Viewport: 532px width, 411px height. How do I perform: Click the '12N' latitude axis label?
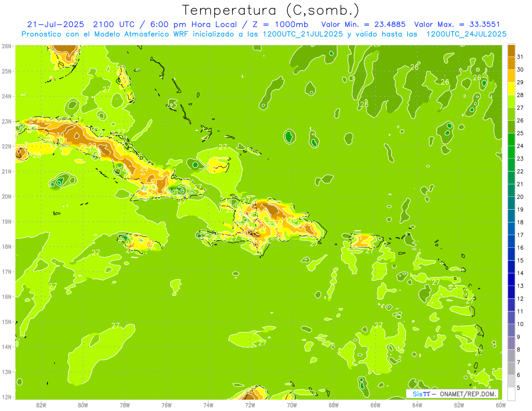(x=7, y=397)
